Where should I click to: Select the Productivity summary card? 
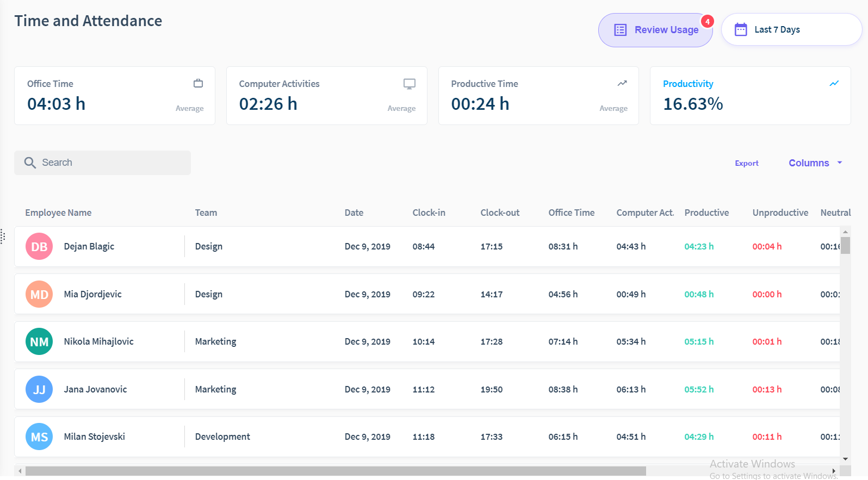point(749,96)
